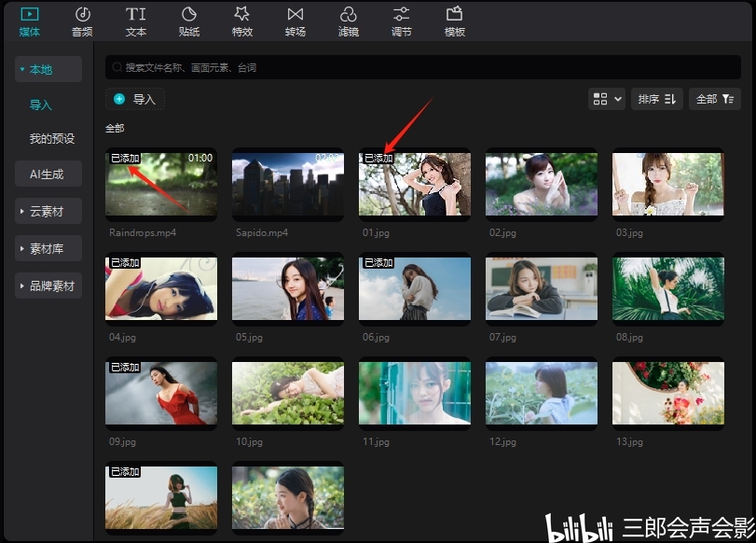Pick the 11.jpg image thumbnail
Screen dimensions: 756x543
[415, 394]
